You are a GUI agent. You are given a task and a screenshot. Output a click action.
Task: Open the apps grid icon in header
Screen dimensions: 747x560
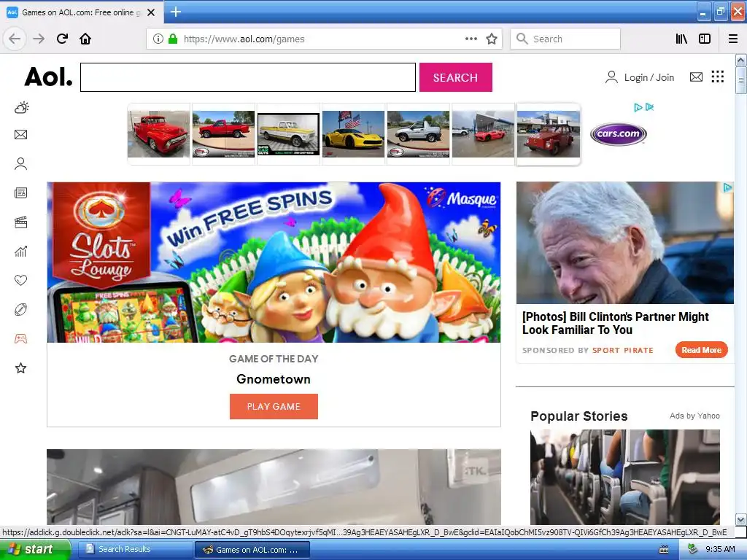pyautogui.click(x=718, y=77)
